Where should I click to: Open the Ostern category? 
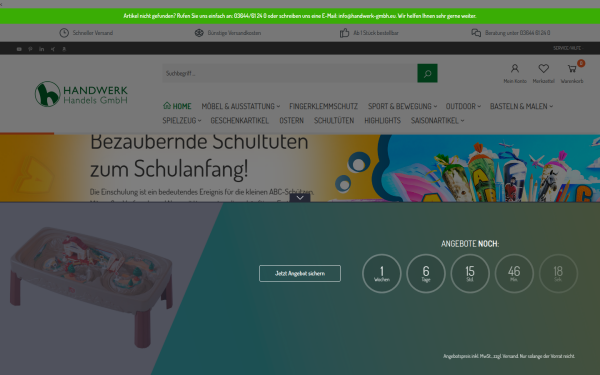[x=292, y=121]
